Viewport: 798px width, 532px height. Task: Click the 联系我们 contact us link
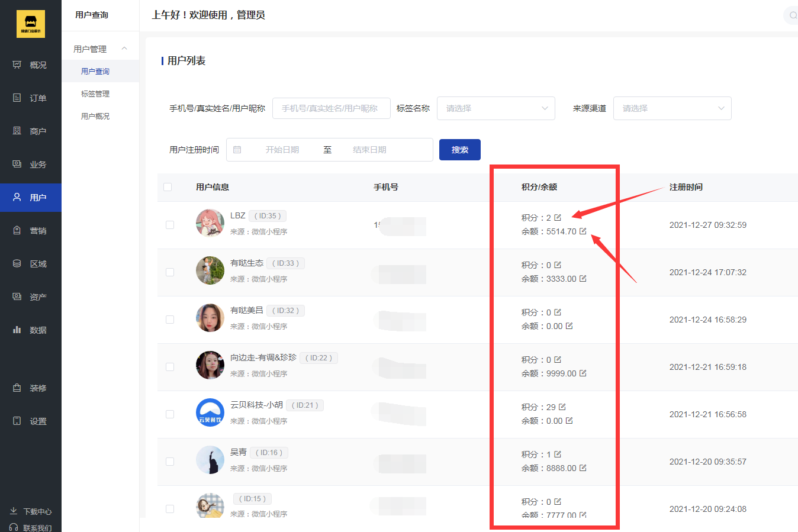[31, 527]
